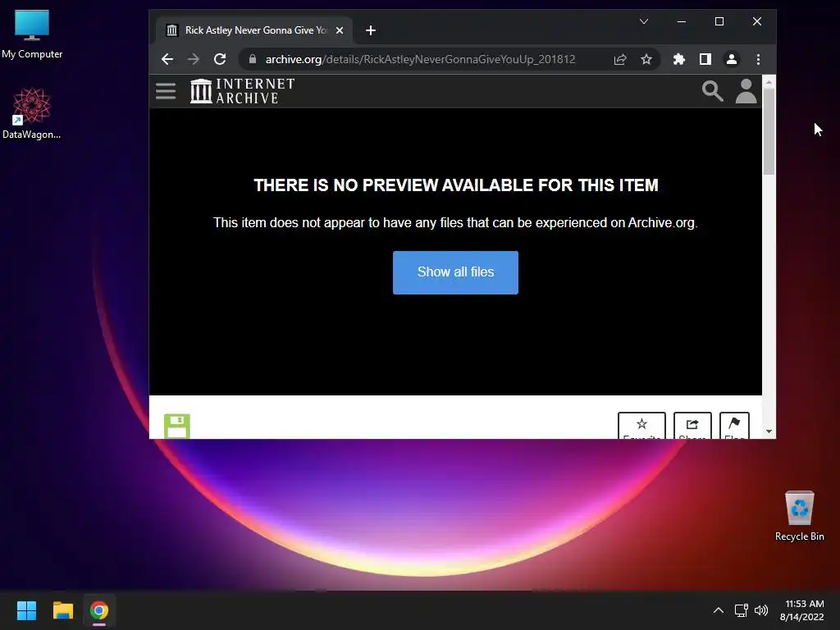Image resolution: width=840 pixels, height=630 pixels.
Task: Minimize the Chrome window
Action: point(682,21)
